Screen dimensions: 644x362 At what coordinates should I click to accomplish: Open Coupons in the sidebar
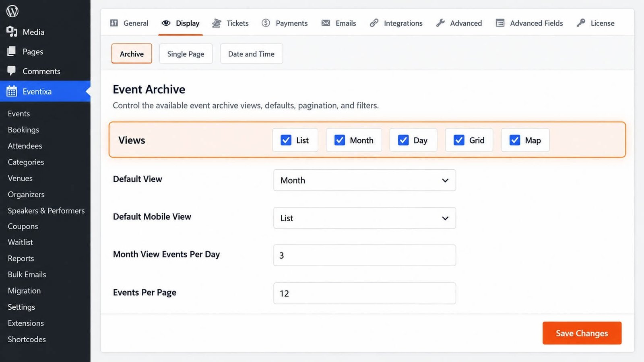coord(23,226)
